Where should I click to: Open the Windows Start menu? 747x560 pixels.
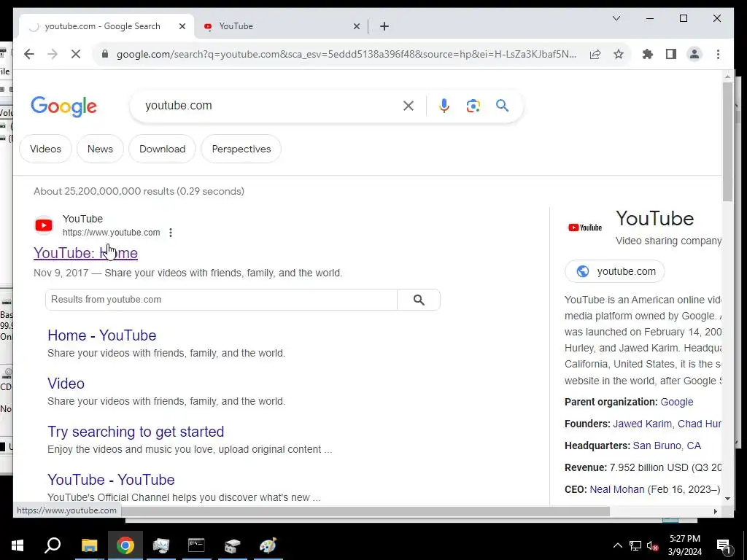pyautogui.click(x=18, y=545)
